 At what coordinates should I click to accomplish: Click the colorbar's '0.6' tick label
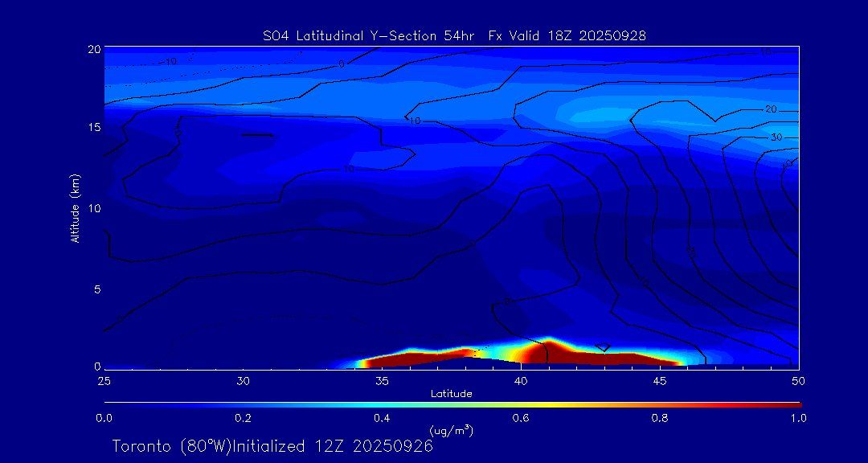tap(521, 418)
